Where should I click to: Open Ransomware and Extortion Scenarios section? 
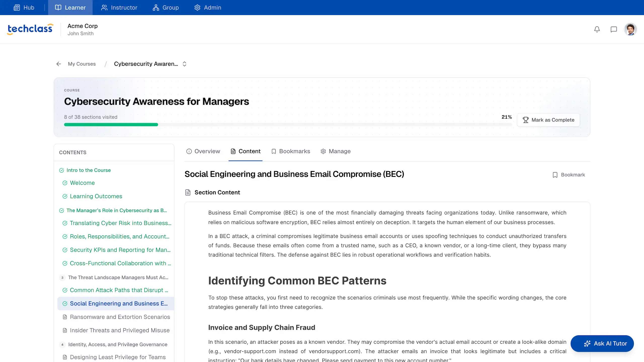[x=120, y=317]
